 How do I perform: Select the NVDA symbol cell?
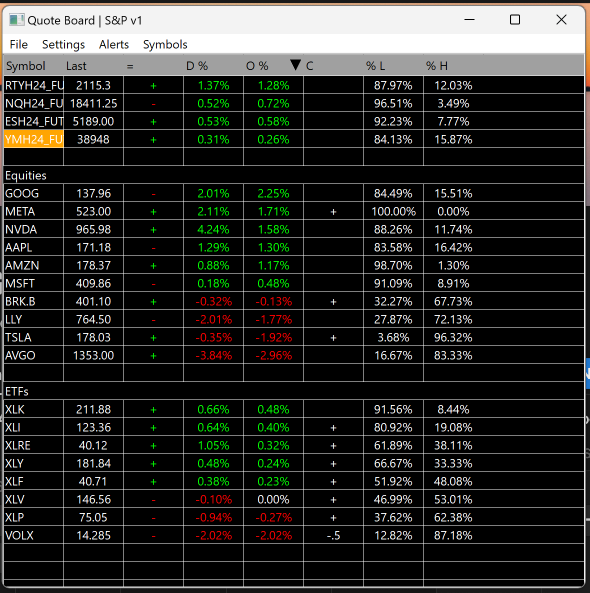34,229
